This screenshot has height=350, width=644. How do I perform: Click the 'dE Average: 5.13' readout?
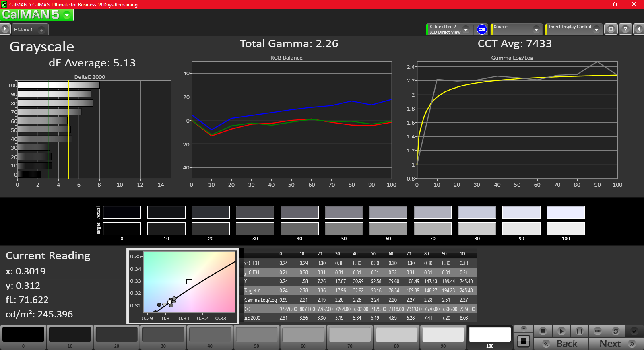point(92,63)
